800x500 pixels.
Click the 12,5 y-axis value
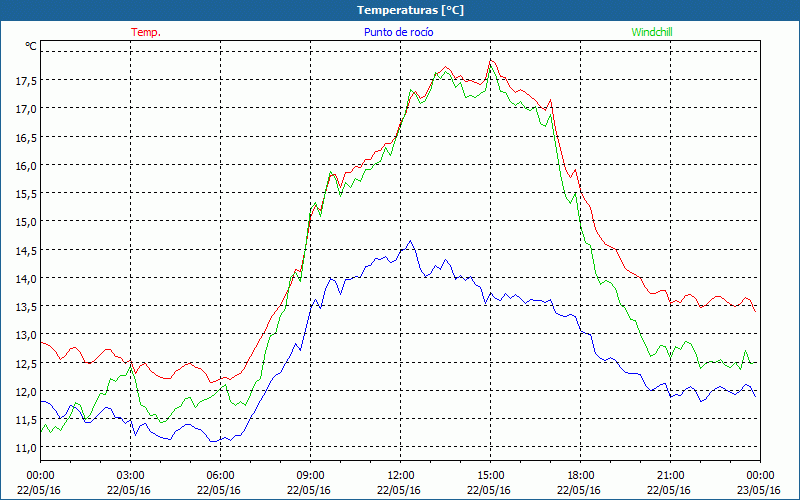coord(26,363)
